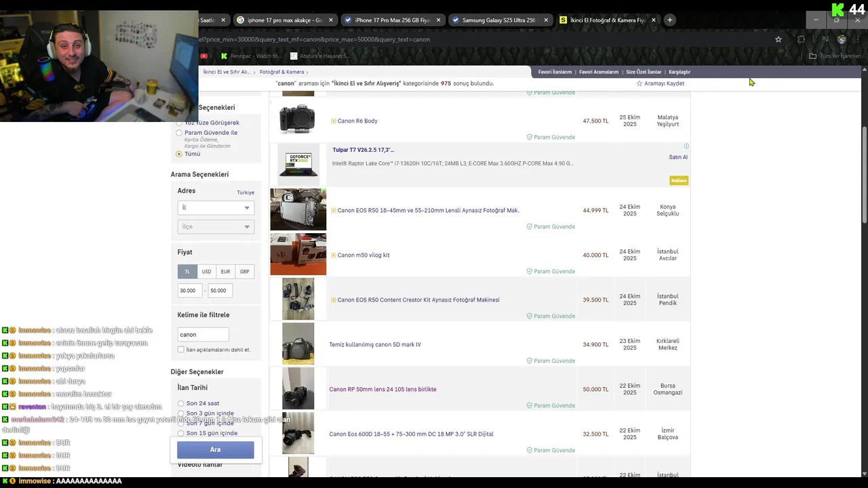Open Tulpar T7 V26.2.5 ad title
Viewport: 868px width, 488px height.
[x=363, y=150]
